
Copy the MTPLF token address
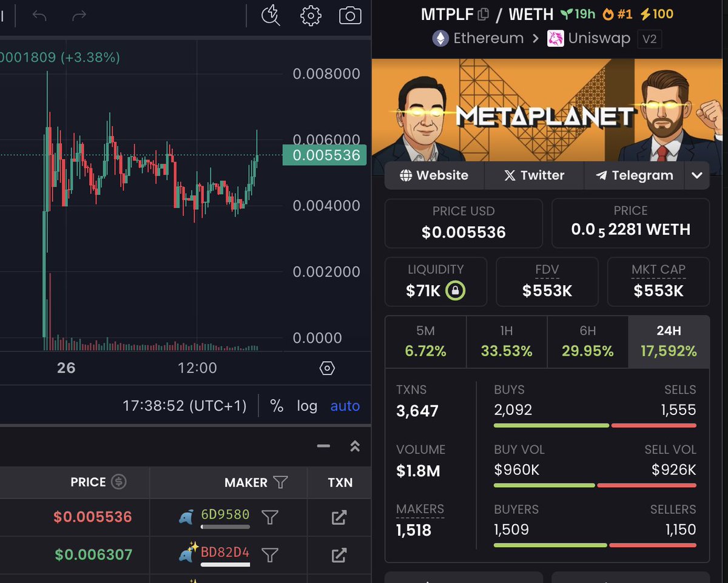coord(484,14)
